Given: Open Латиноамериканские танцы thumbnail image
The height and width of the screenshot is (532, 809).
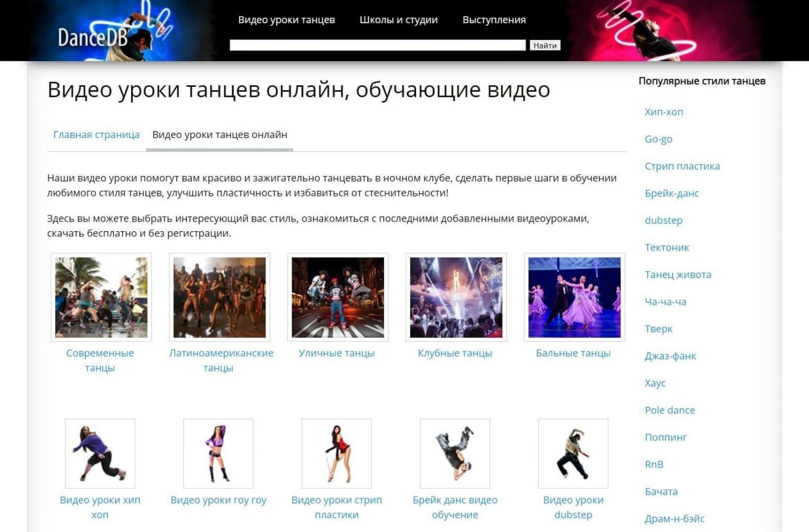Looking at the screenshot, I should point(220,298).
